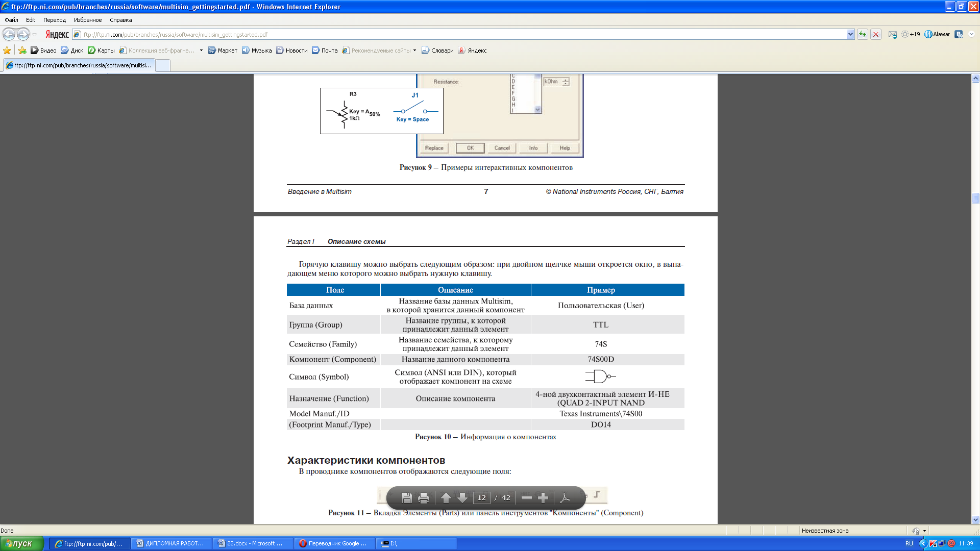Click the Favorites star icon

click(7, 50)
